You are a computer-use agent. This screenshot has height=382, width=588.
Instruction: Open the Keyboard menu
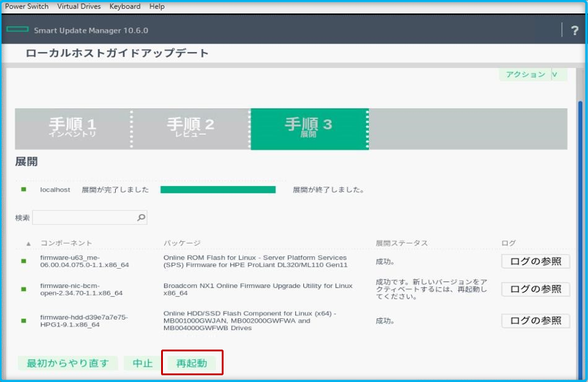coord(124,6)
